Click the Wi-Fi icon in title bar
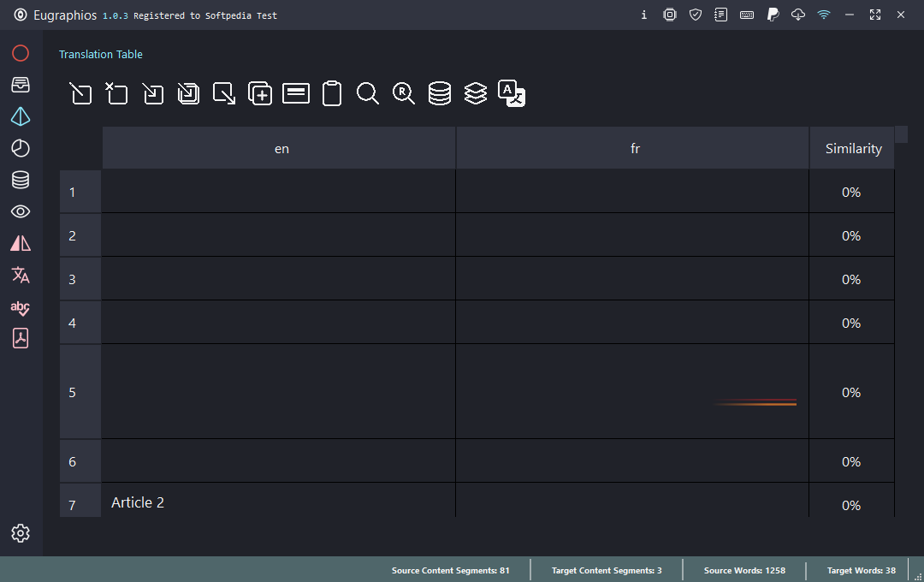This screenshot has width=924, height=582. click(x=824, y=15)
